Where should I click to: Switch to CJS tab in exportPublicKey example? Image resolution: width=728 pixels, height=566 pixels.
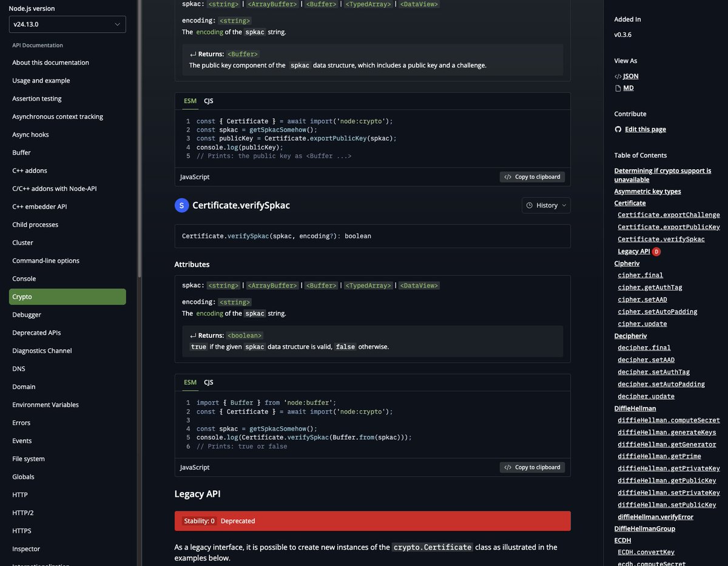click(x=209, y=101)
